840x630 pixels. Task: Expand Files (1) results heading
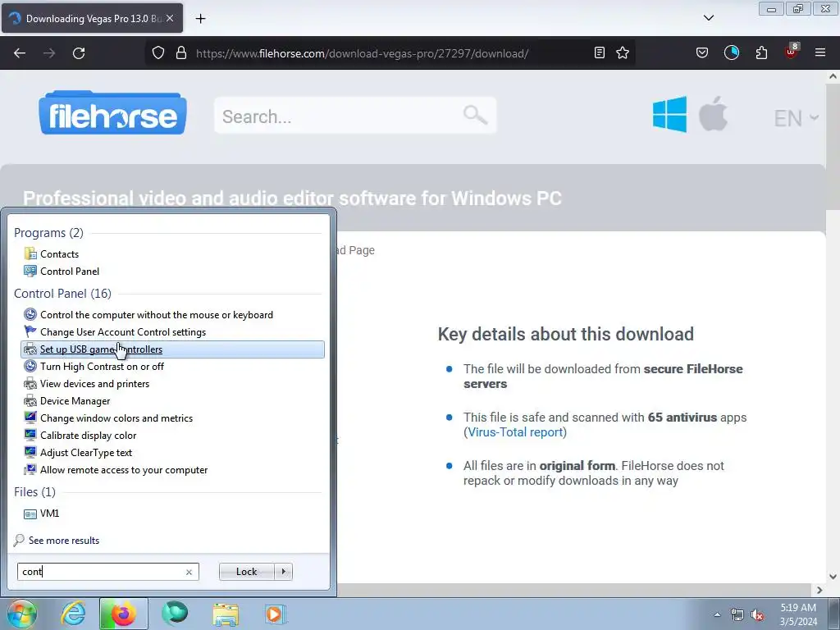coord(34,492)
